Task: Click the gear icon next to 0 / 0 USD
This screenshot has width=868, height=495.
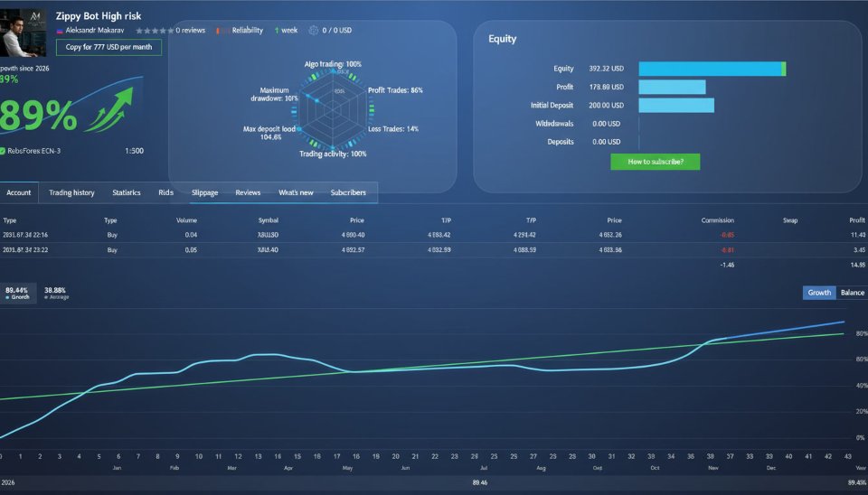Action: (x=314, y=31)
